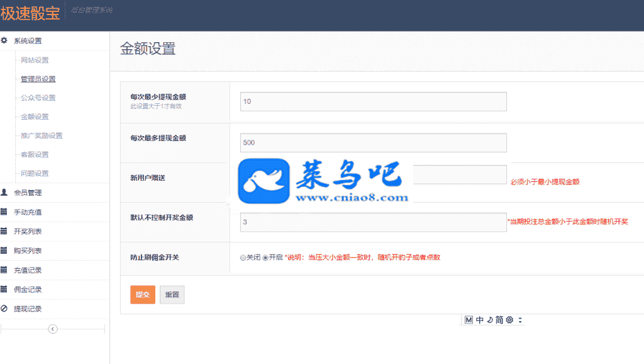The height and width of the screenshot is (364, 644).
Task: Open 购买列表 in the sidebar
Action: click(28, 251)
